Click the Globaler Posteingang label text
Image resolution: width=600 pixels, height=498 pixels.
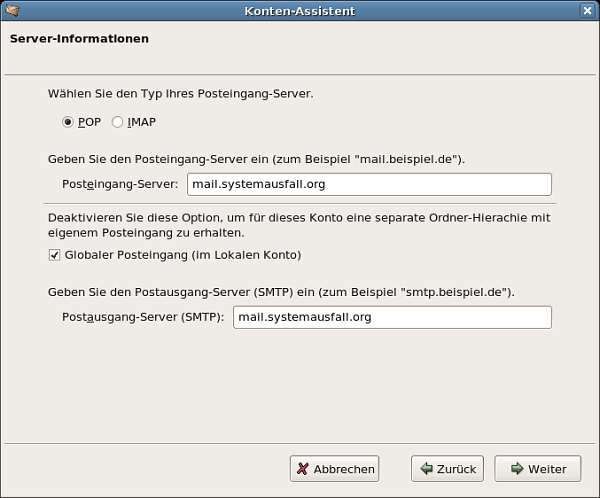coord(183,255)
